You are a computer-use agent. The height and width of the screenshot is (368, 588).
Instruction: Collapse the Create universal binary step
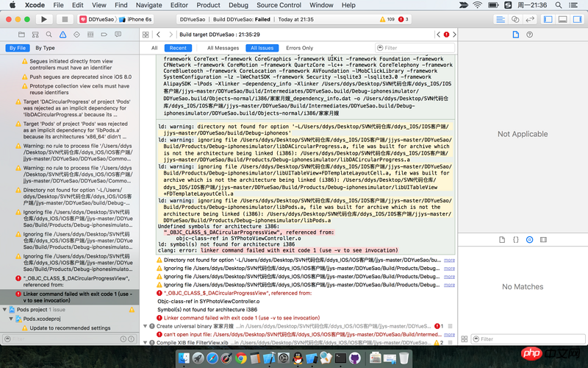[145, 326]
